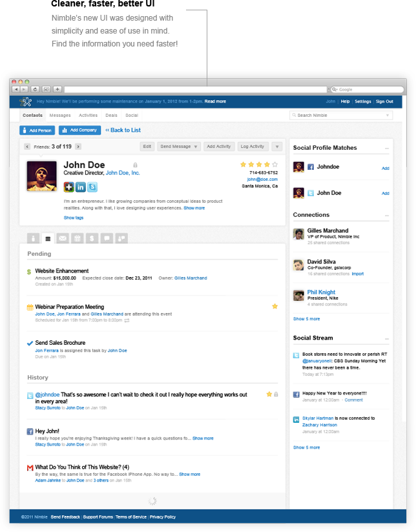
Task: Click in the Search Nimble field
Action: (x=341, y=116)
